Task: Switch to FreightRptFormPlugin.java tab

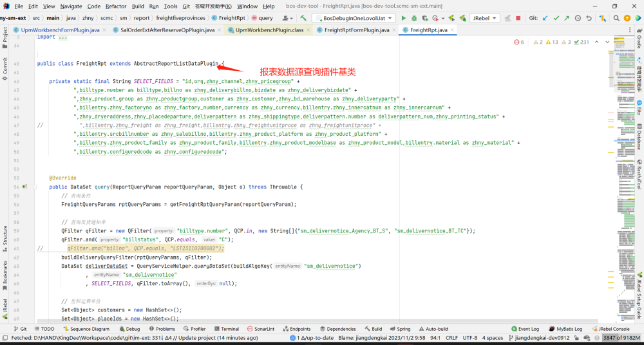Action: [x=357, y=30]
